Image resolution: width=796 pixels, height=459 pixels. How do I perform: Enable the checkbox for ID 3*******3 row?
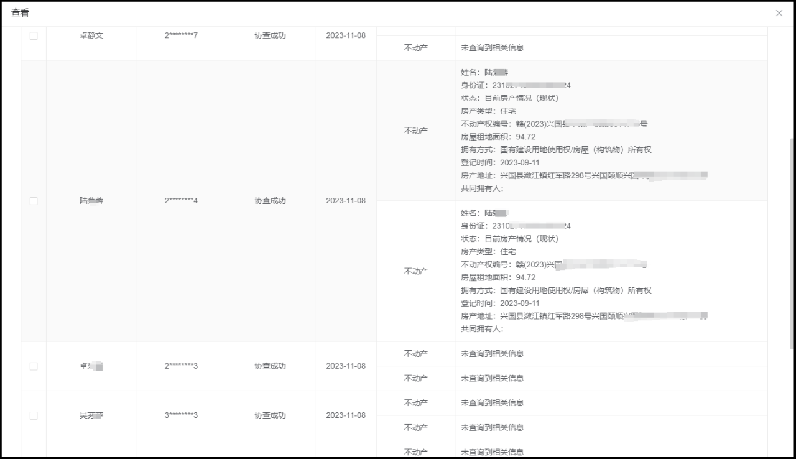point(34,415)
